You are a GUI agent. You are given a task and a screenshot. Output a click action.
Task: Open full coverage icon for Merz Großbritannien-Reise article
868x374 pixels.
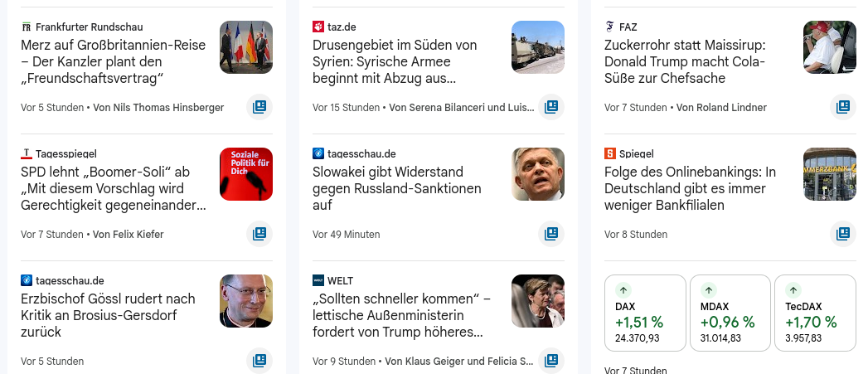tap(259, 107)
